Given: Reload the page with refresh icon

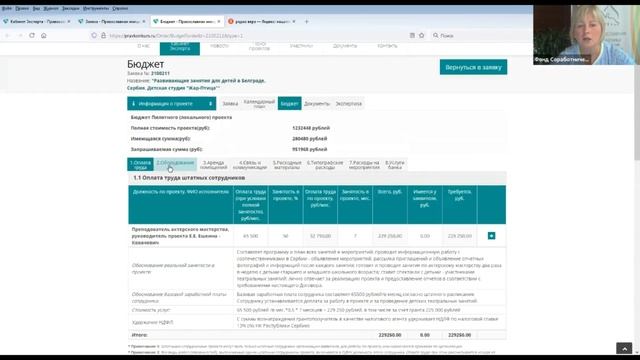Looking at the screenshot, I should [x=32, y=36].
